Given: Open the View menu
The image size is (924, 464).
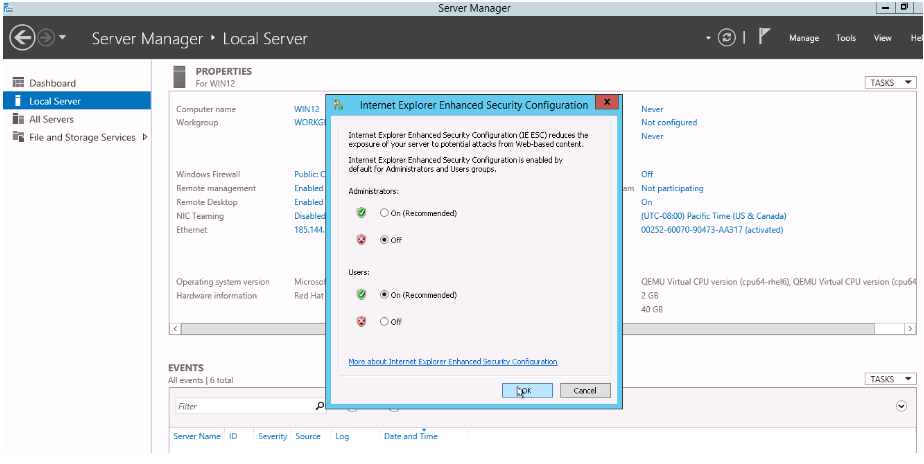Looking at the screenshot, I should [x=882, y=38].
